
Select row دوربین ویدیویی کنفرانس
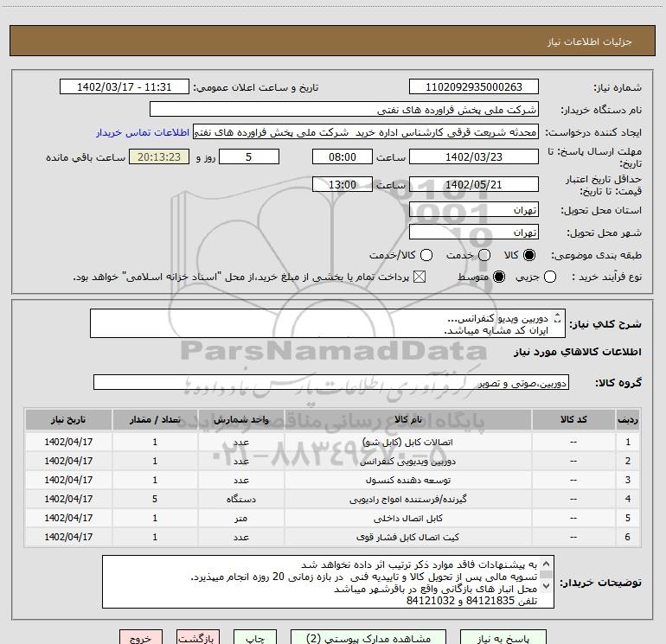point(333,461)
